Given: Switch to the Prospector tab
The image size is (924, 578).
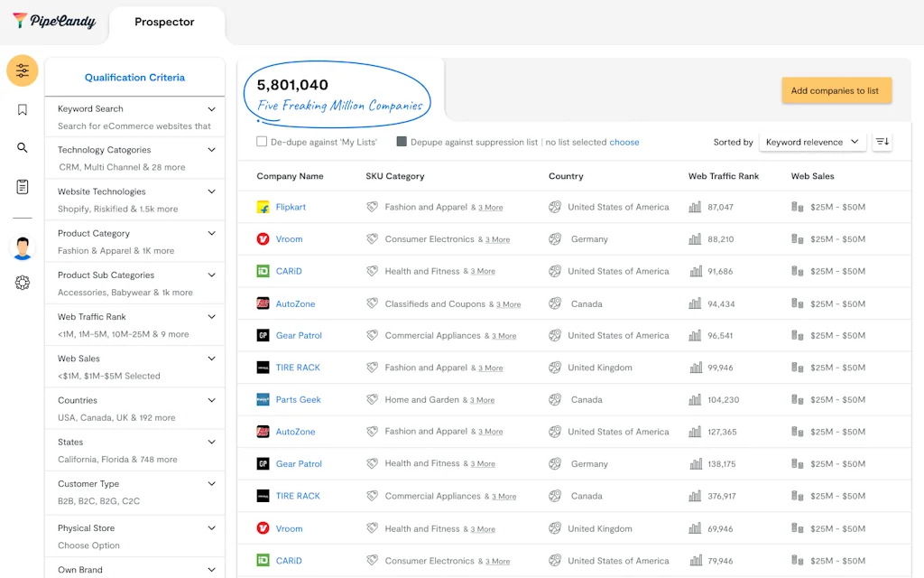Looking at the screenshot, I should [x=166, y=22].
